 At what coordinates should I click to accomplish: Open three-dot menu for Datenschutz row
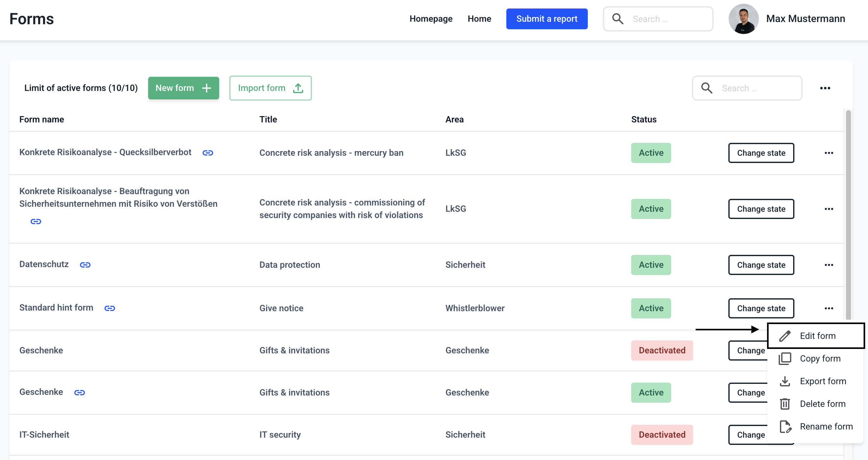tap(829, 265)
